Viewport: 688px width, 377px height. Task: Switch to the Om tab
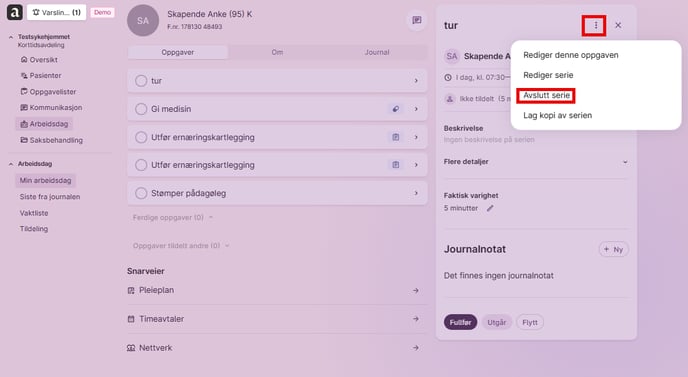[x=277, y=52]
